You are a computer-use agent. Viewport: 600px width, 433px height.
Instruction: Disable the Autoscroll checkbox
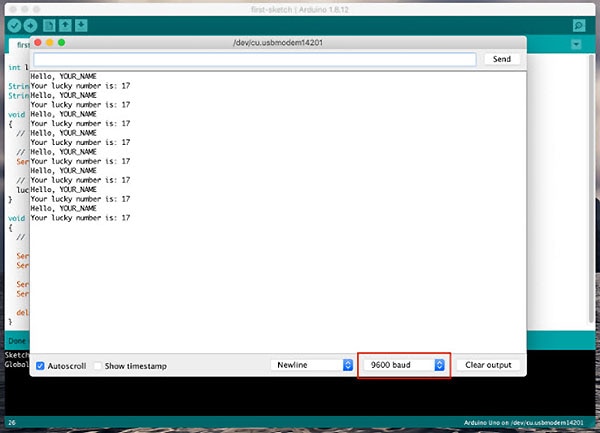40,366
